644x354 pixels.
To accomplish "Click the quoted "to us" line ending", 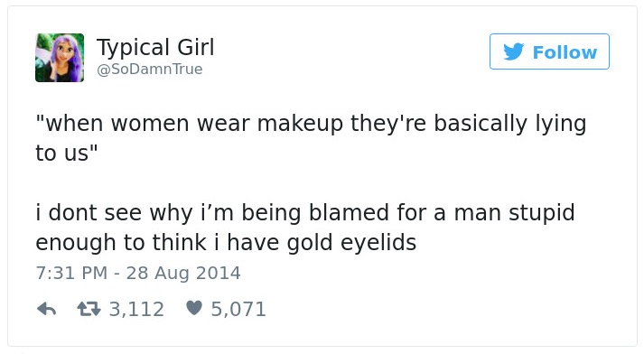I will (x=67, y=153).
